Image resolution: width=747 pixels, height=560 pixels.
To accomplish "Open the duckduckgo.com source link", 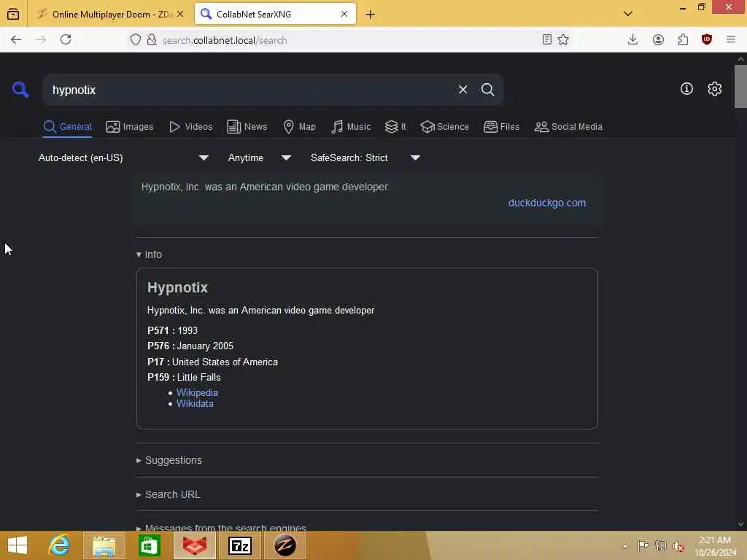I will (547, 203).
